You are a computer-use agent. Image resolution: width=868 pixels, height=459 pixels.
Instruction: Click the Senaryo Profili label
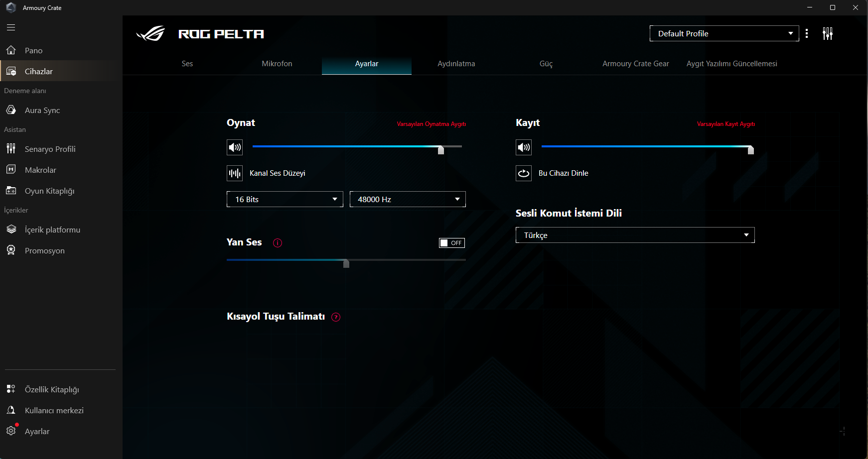50,149
